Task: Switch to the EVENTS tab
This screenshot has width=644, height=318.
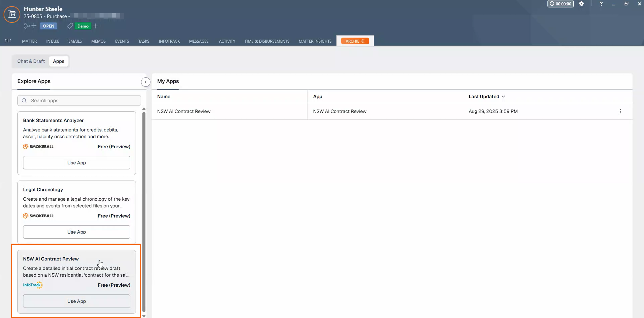Action: coord(122,41)
